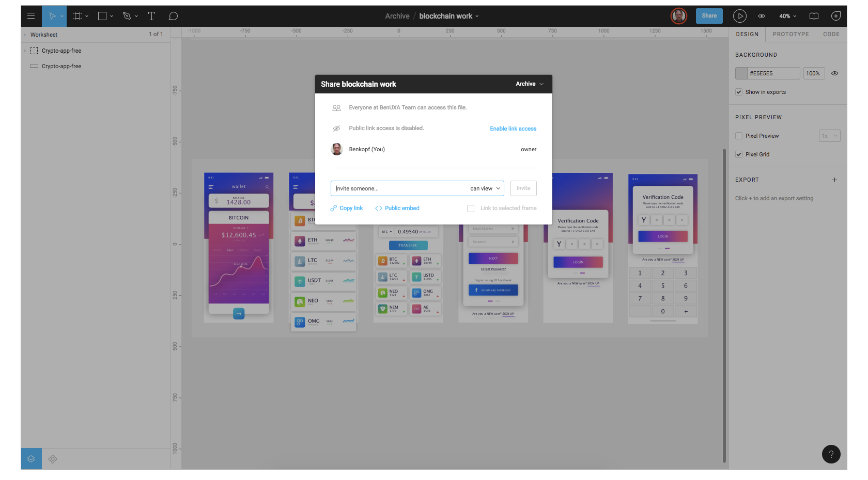Click the Present play button
The height and width of the screenshot is (480, 868).
click(739, 16)
